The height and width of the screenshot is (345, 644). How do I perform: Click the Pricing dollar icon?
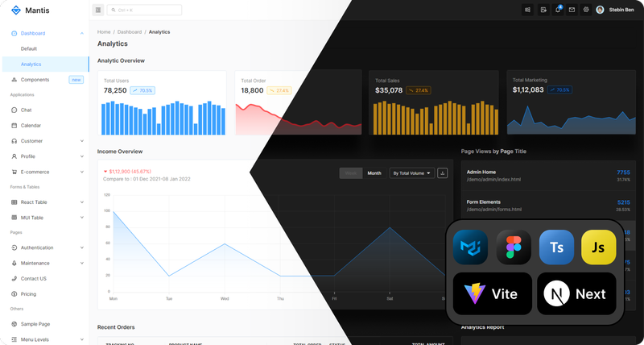(14, 294)
